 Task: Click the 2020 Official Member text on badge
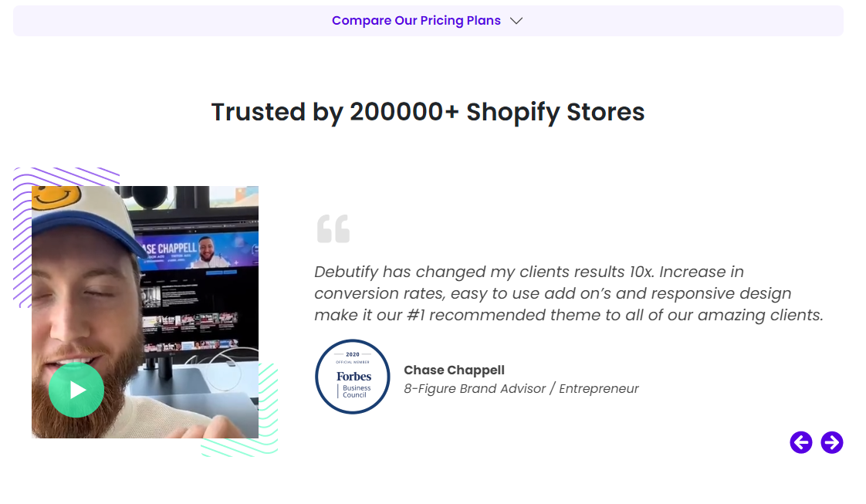(353, 357)
